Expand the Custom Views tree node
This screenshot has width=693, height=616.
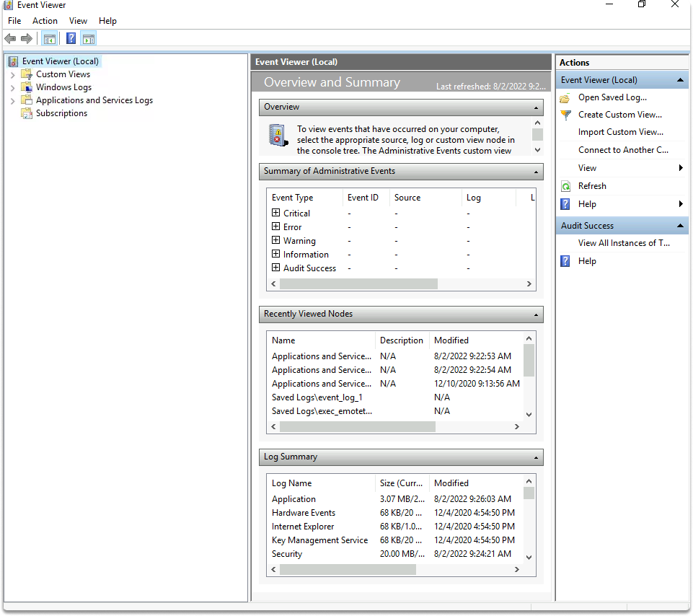tap(13, 75)
